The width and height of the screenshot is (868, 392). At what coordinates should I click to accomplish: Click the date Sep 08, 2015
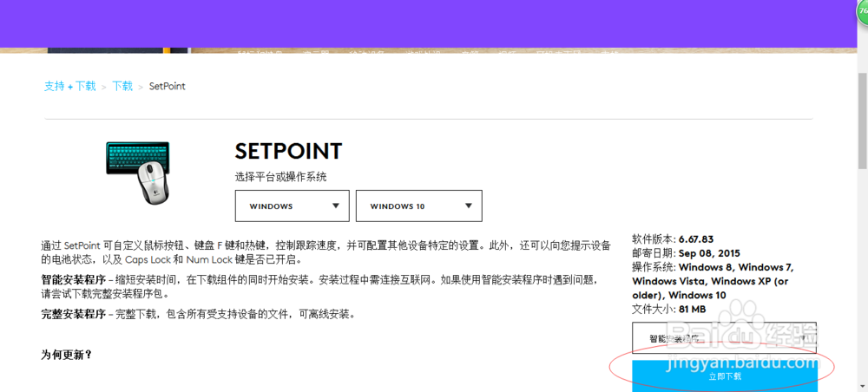[709, 253]
